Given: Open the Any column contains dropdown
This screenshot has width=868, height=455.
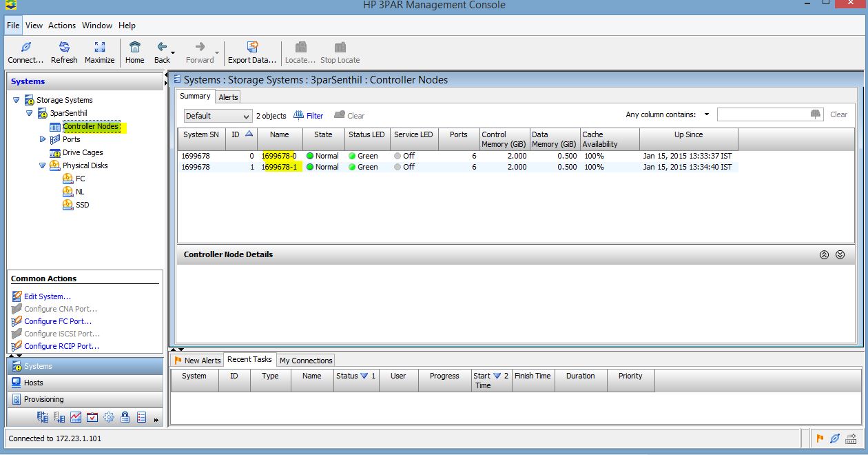Looking at the screenshot, I should pyautogui.click(x=707, y=114).
